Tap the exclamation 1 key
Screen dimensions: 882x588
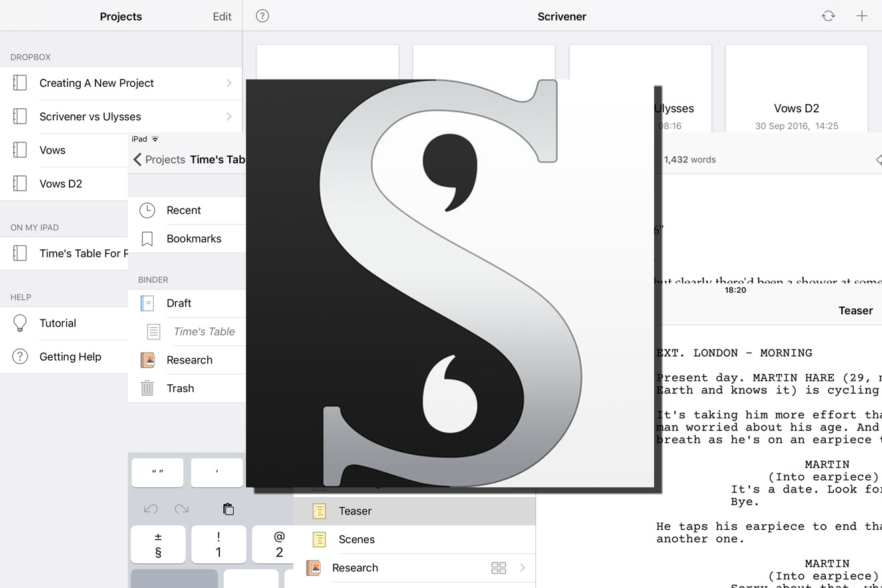(218, 545)
